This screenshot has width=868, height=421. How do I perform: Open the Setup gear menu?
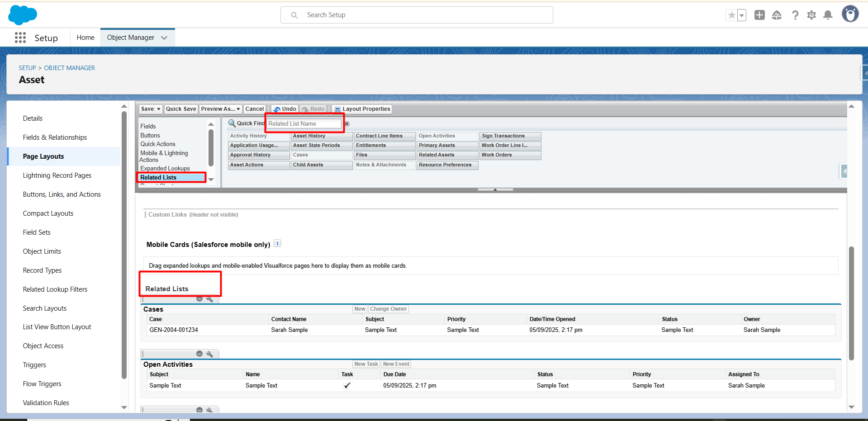point(811,15)
